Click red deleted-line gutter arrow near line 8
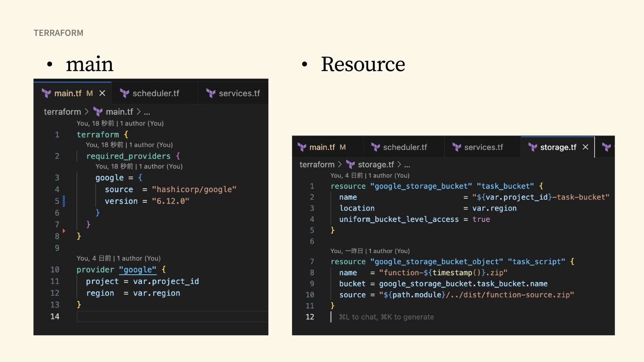Screen dimensions: 644x362 (64, 231)
